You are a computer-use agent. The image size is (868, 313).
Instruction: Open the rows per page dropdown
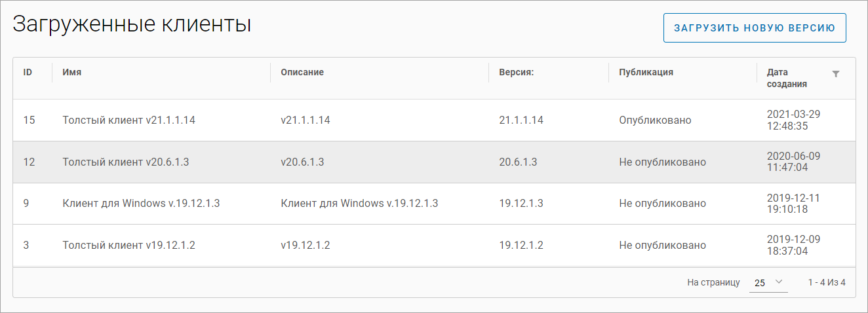768,283
